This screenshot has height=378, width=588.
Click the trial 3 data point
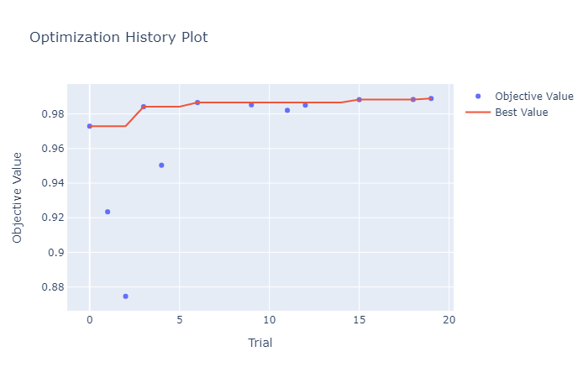[144, 107]
